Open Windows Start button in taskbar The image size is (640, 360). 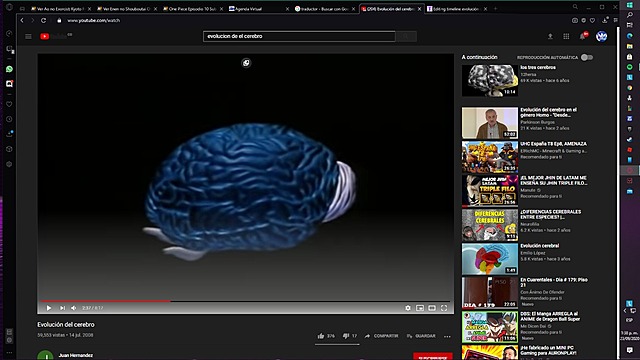(630, 5)
